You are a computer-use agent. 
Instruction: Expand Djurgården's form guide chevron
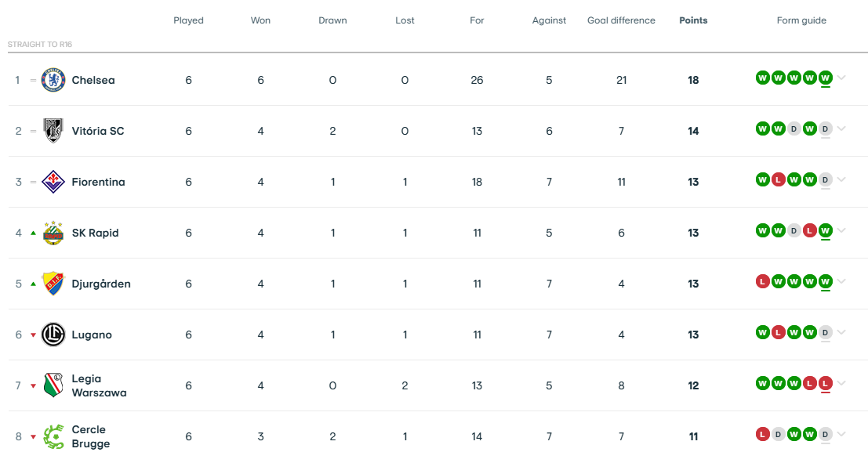click(x=841, y=281)
